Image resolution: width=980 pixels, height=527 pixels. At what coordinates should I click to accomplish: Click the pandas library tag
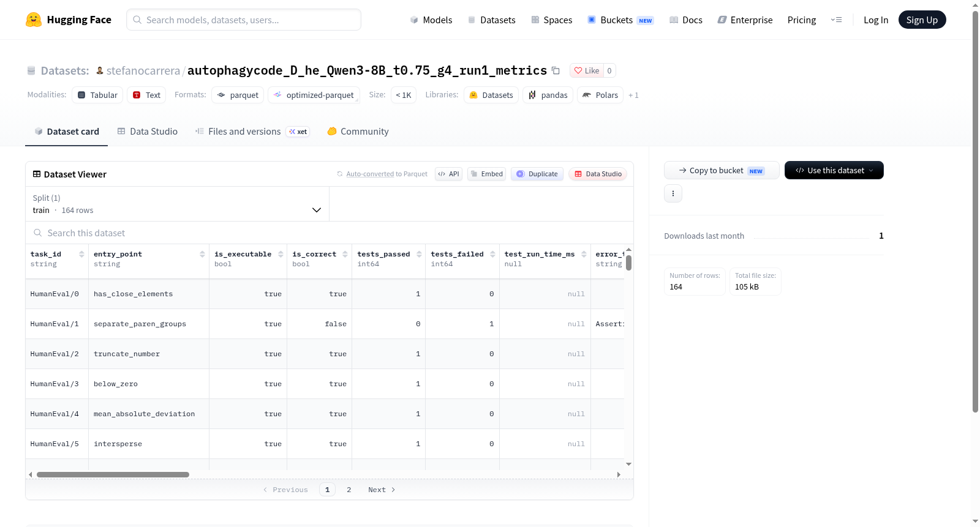coord(548,95)
